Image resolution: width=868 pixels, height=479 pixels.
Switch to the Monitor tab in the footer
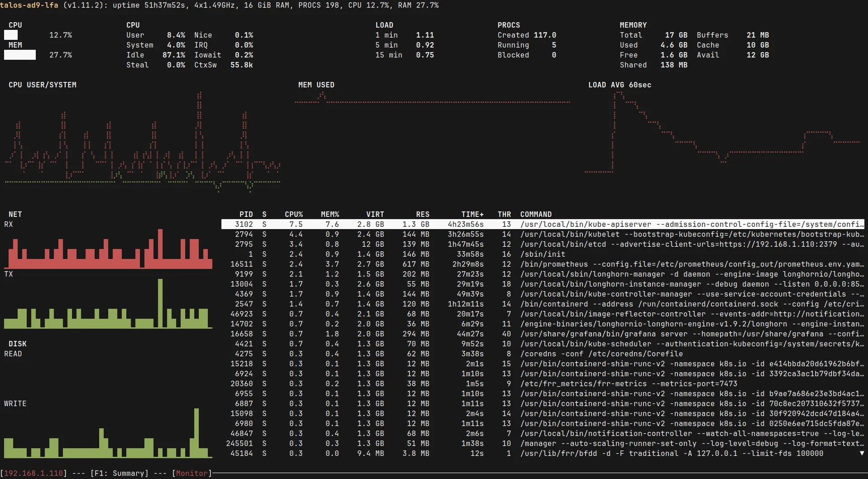click(192, 473)
